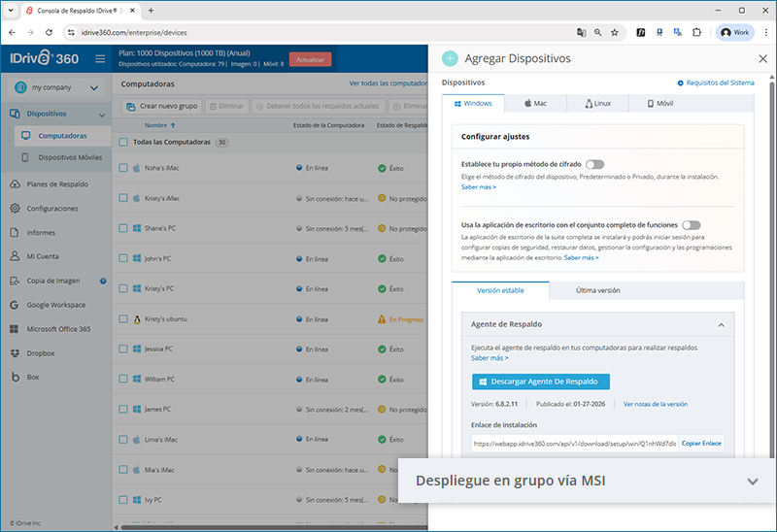Open Requisitos del Sistema link
Screen dimensions: 777x532
click(716, 83)
